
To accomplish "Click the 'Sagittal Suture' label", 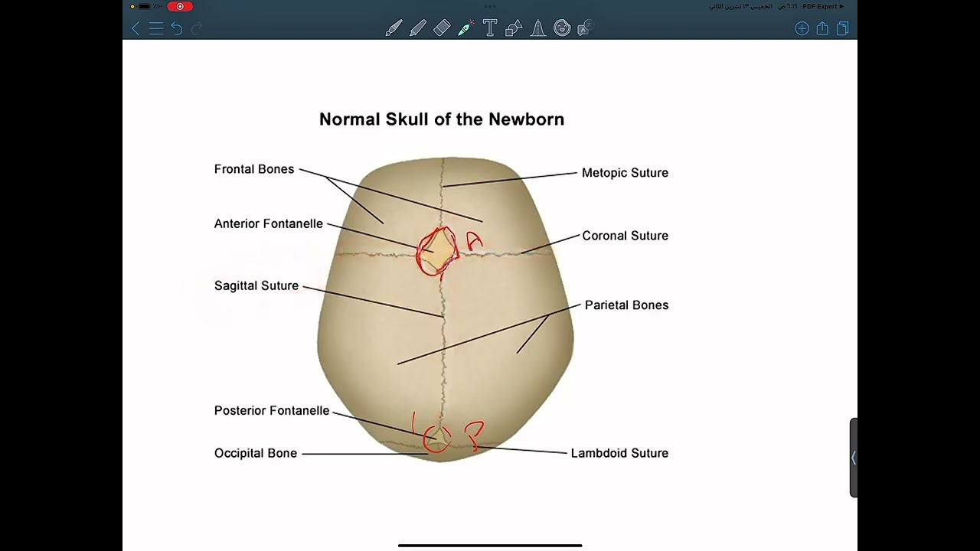I will pos(256,285).
